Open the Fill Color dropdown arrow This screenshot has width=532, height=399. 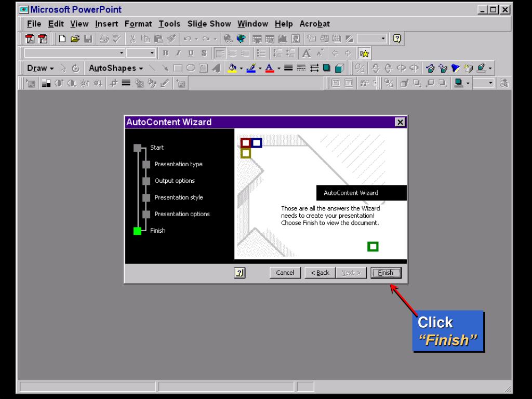[x=241, y=68]
